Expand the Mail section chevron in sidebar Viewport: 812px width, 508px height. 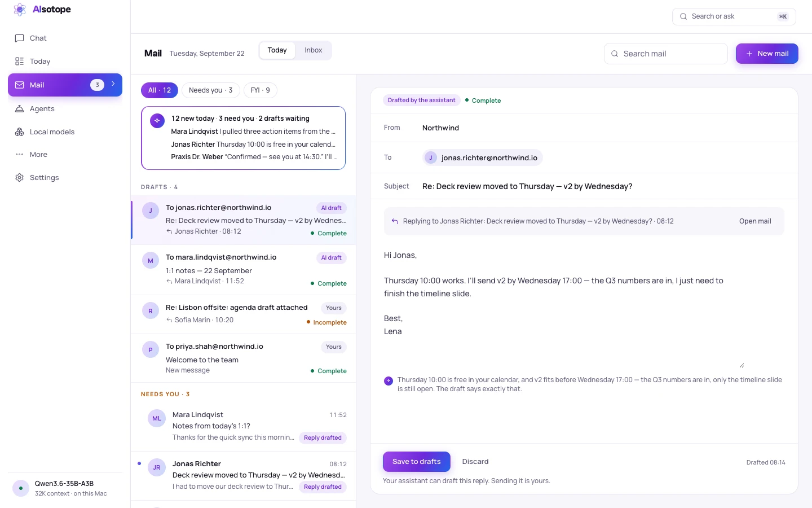pyautogui.click(x=113, y=84)
